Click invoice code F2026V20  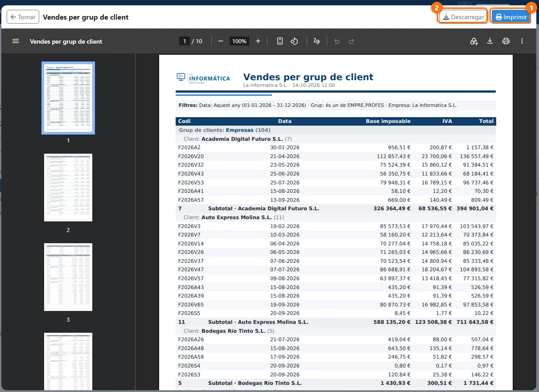click(191, 156)
